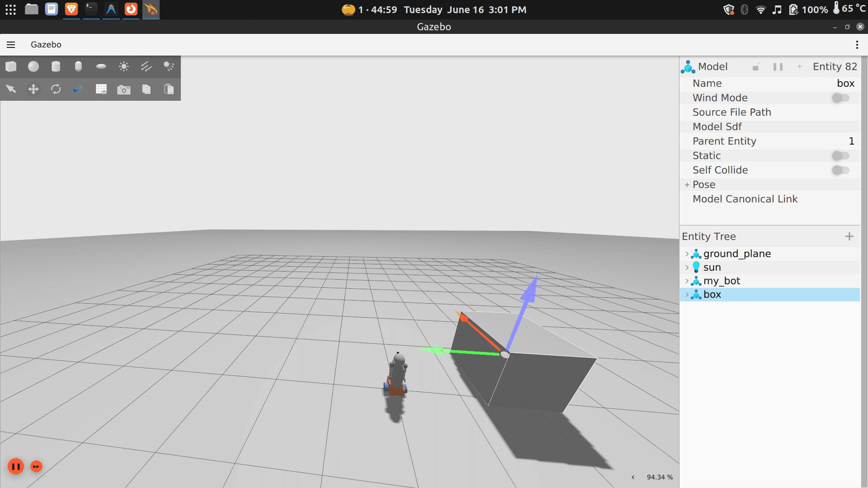Step the simulation forward
This screenshot has height=488, width=868.
pos(36,466)
